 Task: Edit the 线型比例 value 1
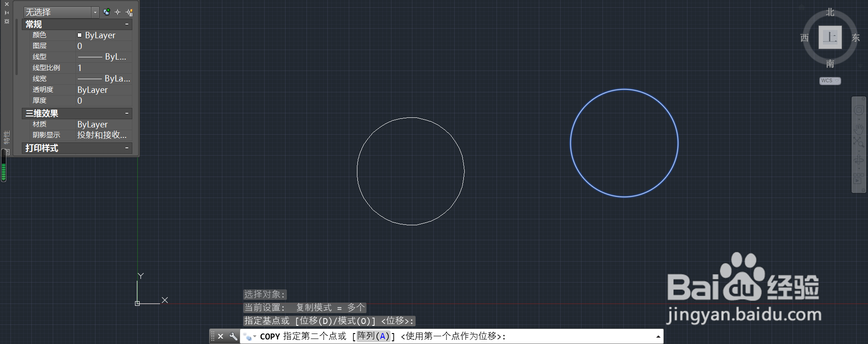[x=104, y=68]
